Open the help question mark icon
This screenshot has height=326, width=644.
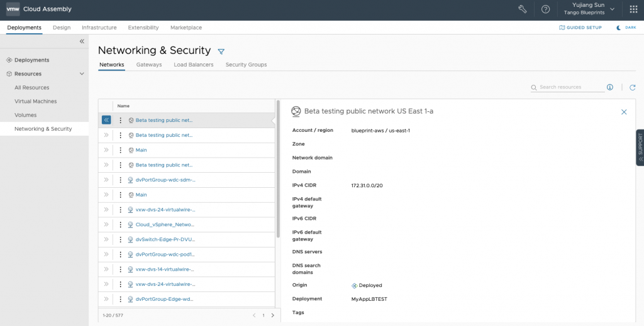(x=545, y=9)
